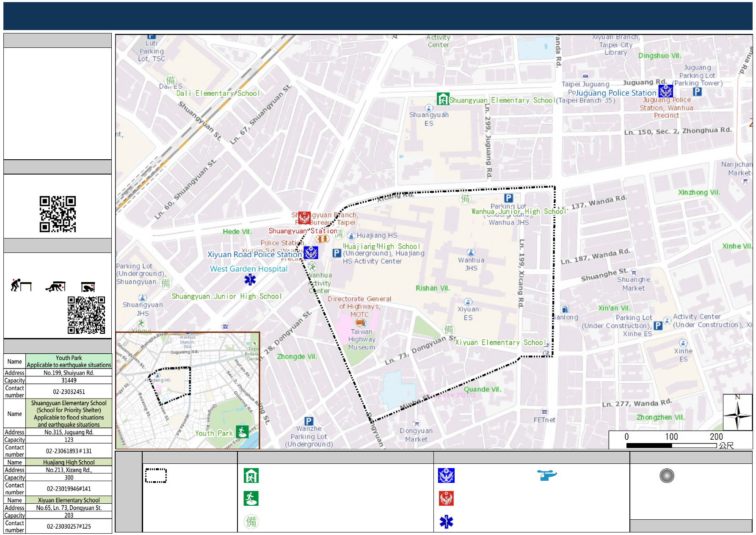Click the West Garden Hospital star-of-life icon
Screen dimensions: 756x535
[250, 280]
